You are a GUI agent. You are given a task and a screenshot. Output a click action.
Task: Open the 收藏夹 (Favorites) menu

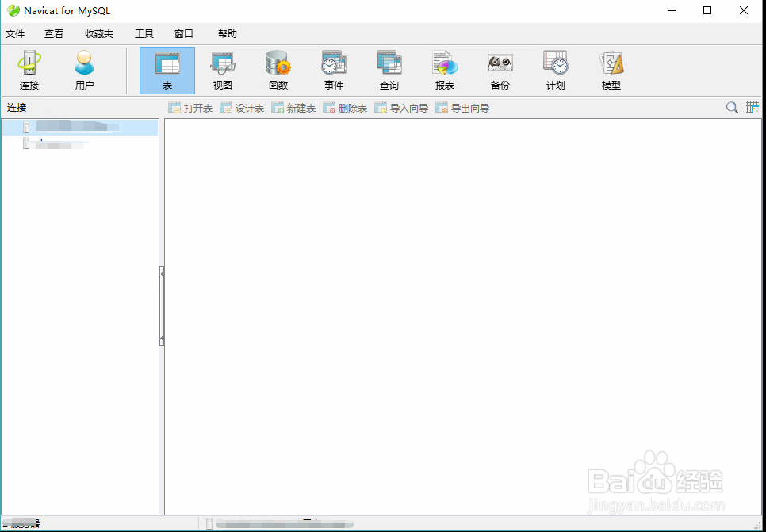99,34
